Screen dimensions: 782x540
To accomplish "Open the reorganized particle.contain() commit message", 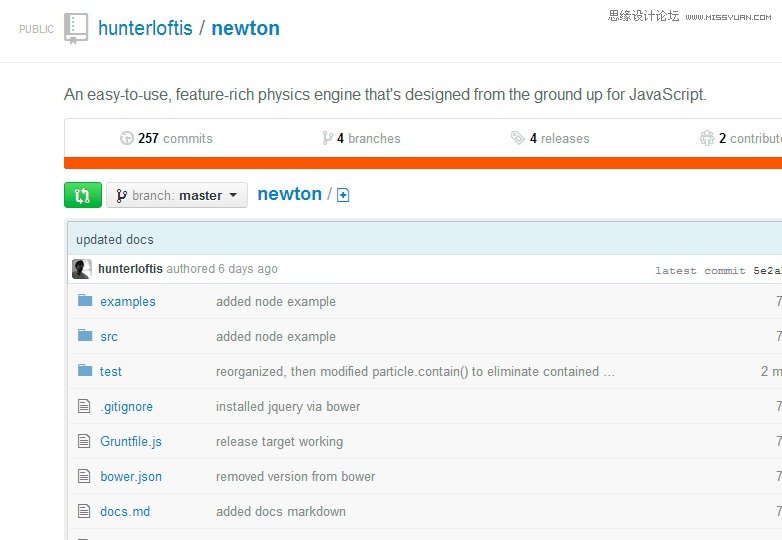I will [415, 371].
